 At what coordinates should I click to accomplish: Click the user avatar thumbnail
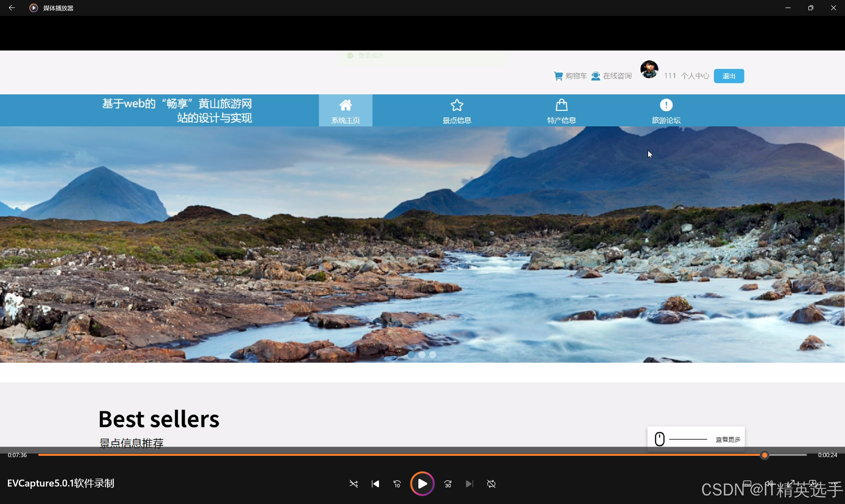coord(649,70)
